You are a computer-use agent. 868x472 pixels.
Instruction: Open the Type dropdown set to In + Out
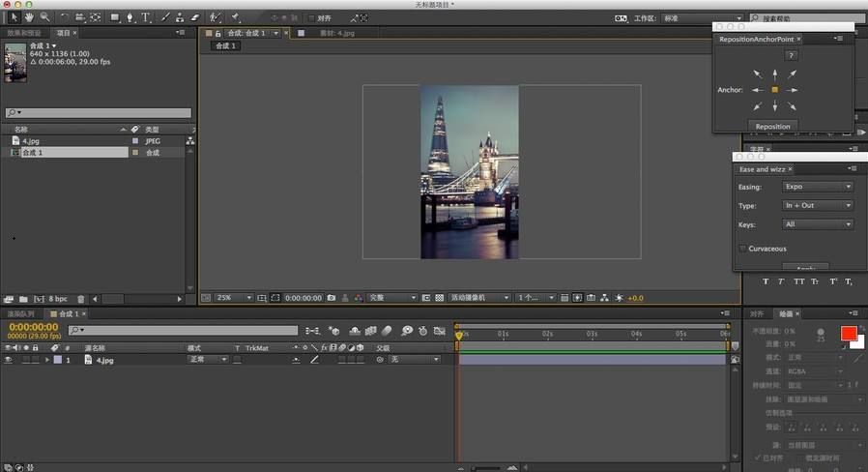coord(818,205)
